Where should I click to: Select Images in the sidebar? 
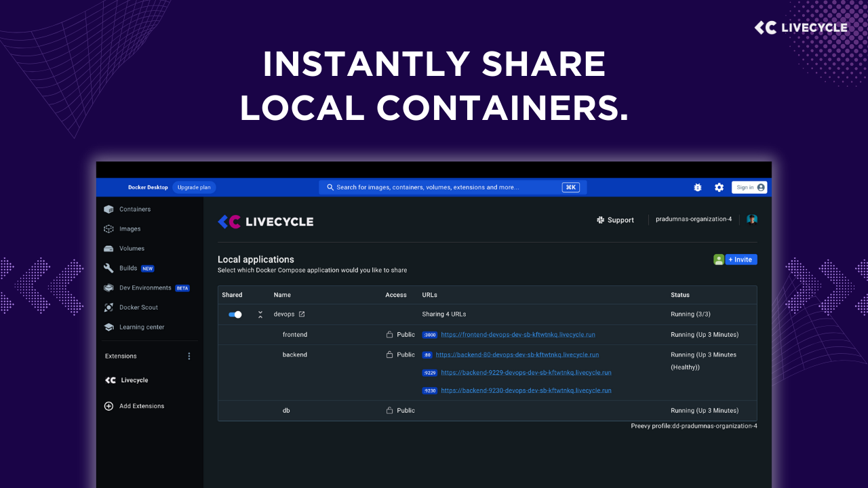(130, 229)
